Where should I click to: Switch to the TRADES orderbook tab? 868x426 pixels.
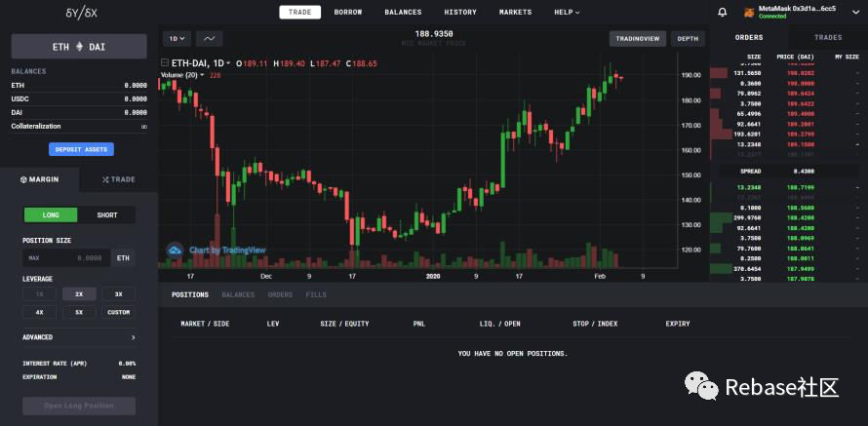828,38
